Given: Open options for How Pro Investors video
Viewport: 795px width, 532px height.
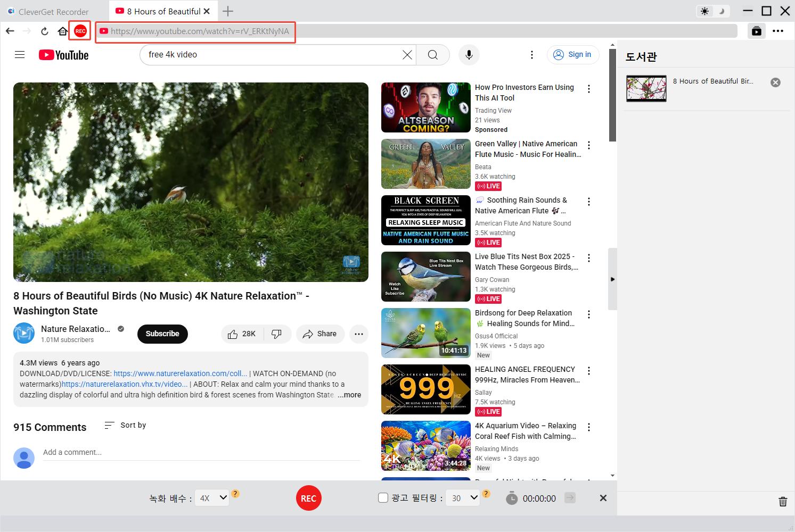Looking at the screenshot, I should [589, 89].
